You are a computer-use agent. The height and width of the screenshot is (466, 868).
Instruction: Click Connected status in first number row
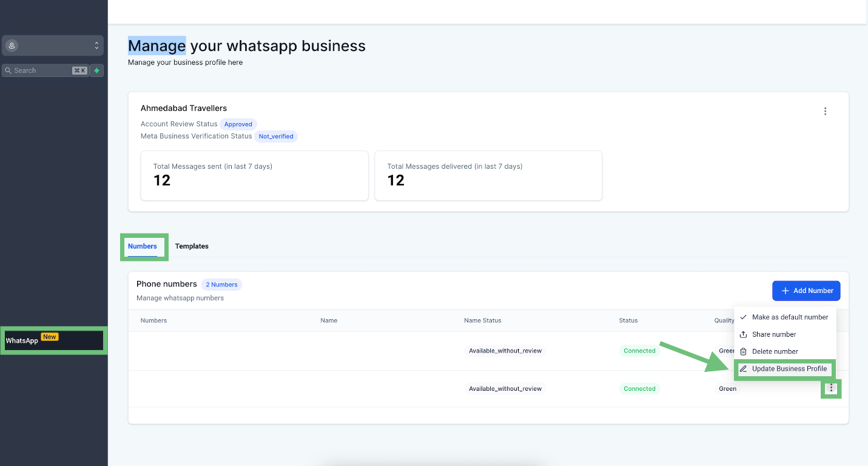639,351
